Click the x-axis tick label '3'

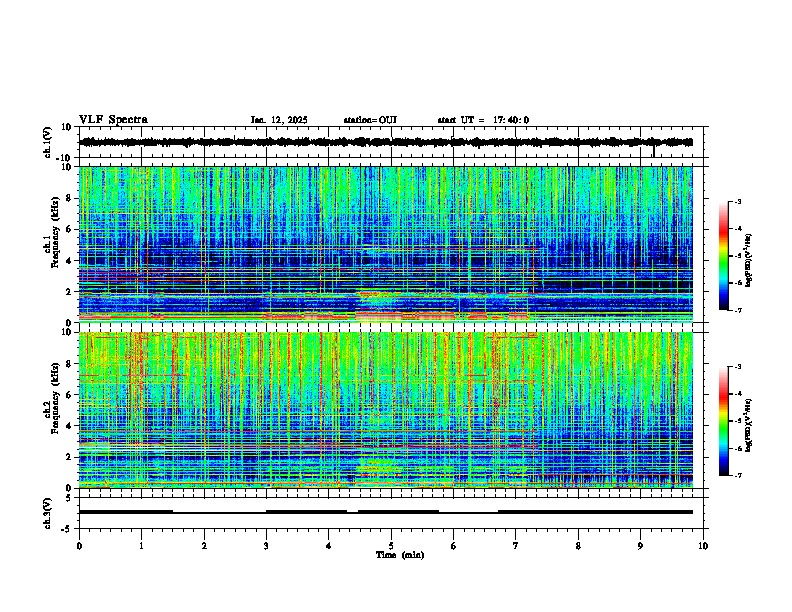pos(266,546)
